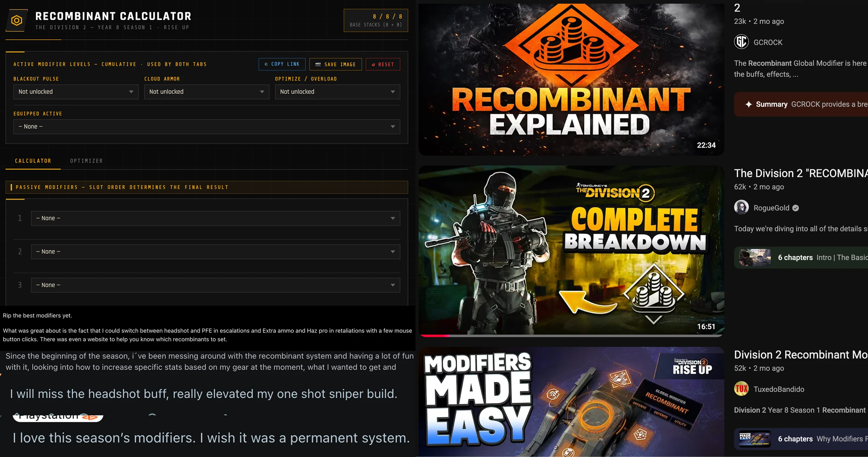Switch to the Optimizer tab

pos(86,161)
